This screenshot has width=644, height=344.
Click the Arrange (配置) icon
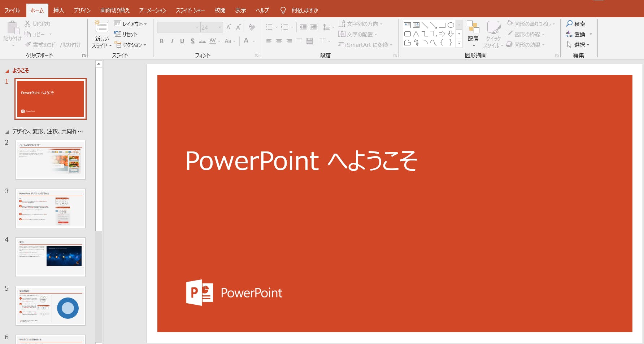click(473, 27)
